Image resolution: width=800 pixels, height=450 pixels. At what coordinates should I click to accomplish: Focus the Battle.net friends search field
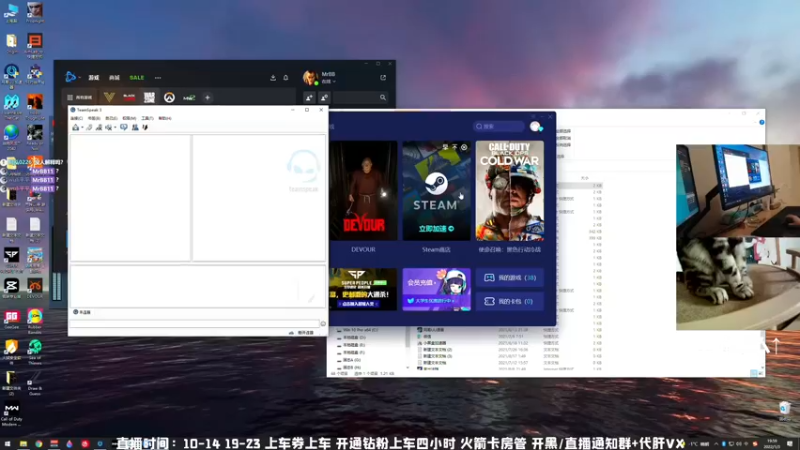(x=361, y=97)
